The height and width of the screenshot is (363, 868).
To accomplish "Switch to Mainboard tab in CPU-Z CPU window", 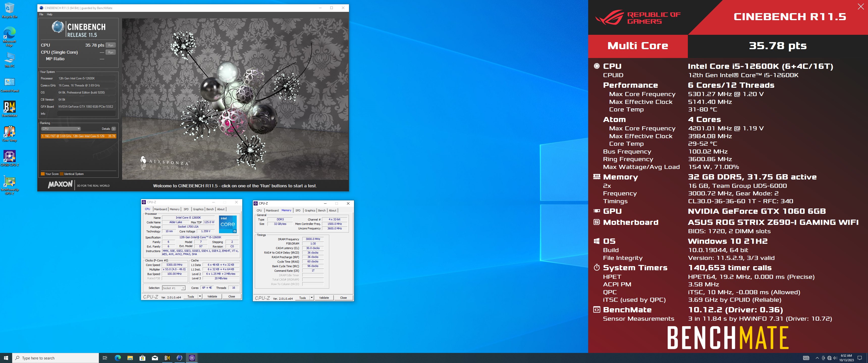I will point(160,209).
